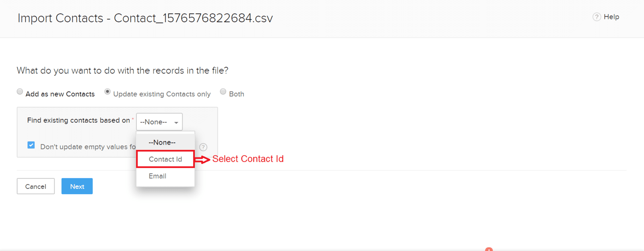Select the Both radio button
The image size is (644, 251).
(223, 91)
